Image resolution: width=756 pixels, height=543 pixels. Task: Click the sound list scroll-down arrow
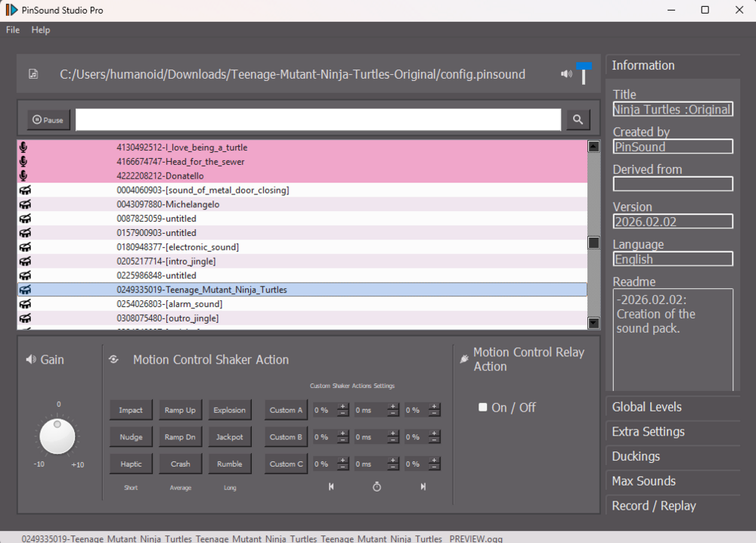tap(593, 323)
